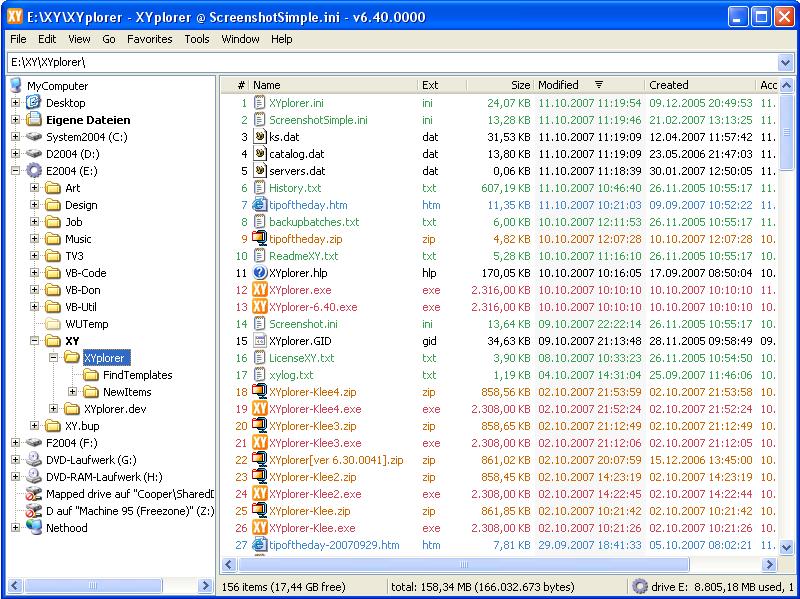Image resolution: width=800 pixels, height=599 pixels.
Task: Click the drive E status bar icon
Action: coord(640,587)
